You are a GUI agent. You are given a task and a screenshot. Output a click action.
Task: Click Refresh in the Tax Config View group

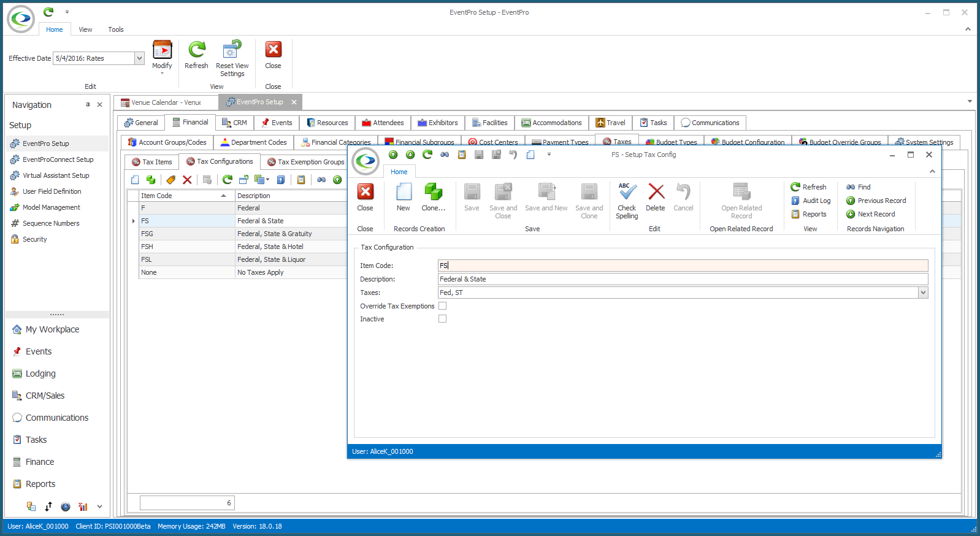[808, 187]
